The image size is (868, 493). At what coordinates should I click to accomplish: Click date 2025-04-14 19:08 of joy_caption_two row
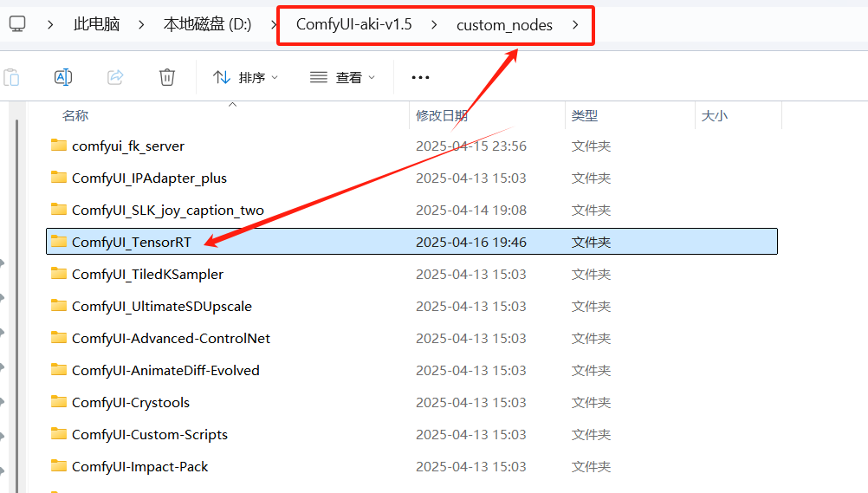(471, 211)
